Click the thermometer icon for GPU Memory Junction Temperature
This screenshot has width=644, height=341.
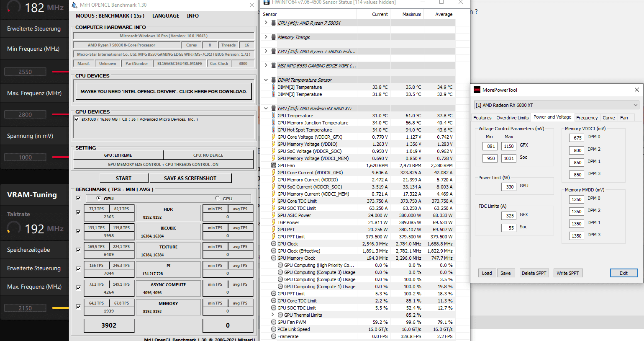point(274,123)
